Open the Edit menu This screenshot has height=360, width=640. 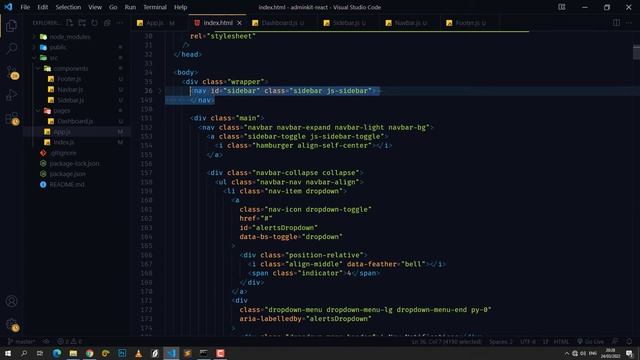coord(42,7)
